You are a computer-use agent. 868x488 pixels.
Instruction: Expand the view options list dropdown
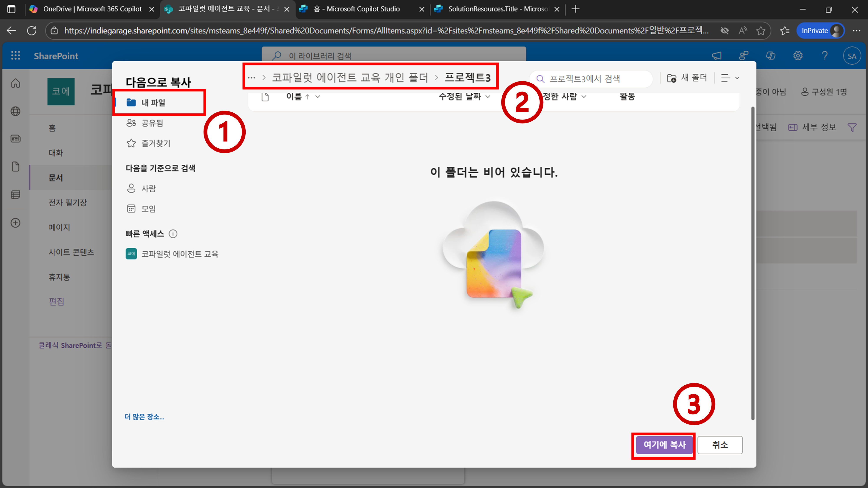[x=730, y=78]
